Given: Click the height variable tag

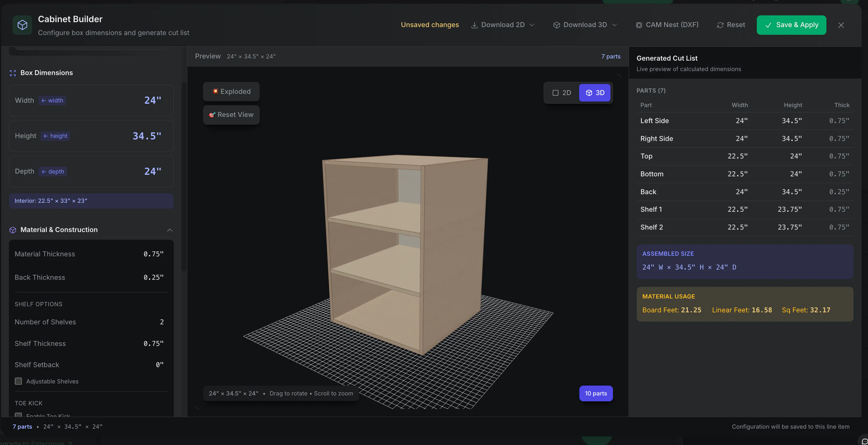Looking at the screenshot, I should [55, 136].
